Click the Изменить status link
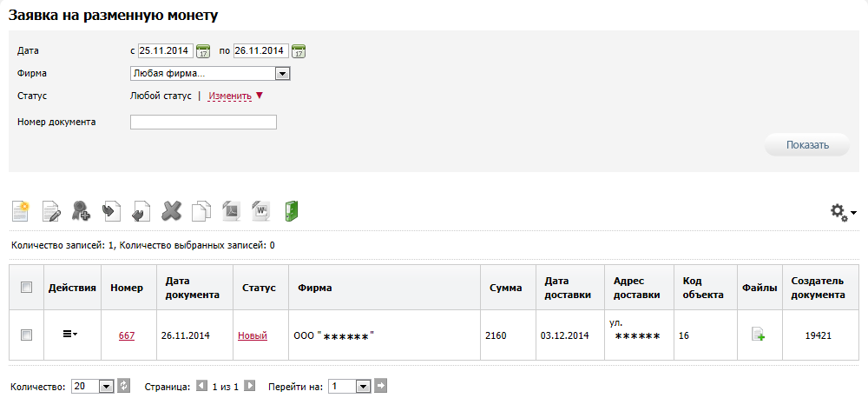The height and width of the screenshot is (398, 868). point(230,96)
